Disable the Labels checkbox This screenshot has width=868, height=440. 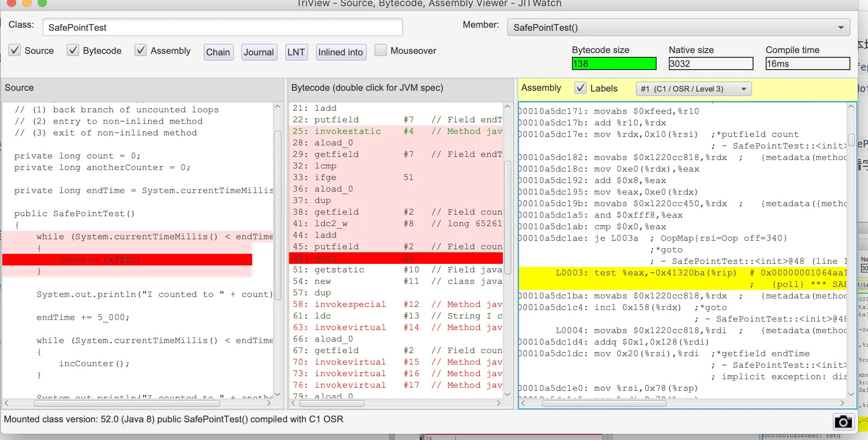pyautogui.click(x=580, y=88)
